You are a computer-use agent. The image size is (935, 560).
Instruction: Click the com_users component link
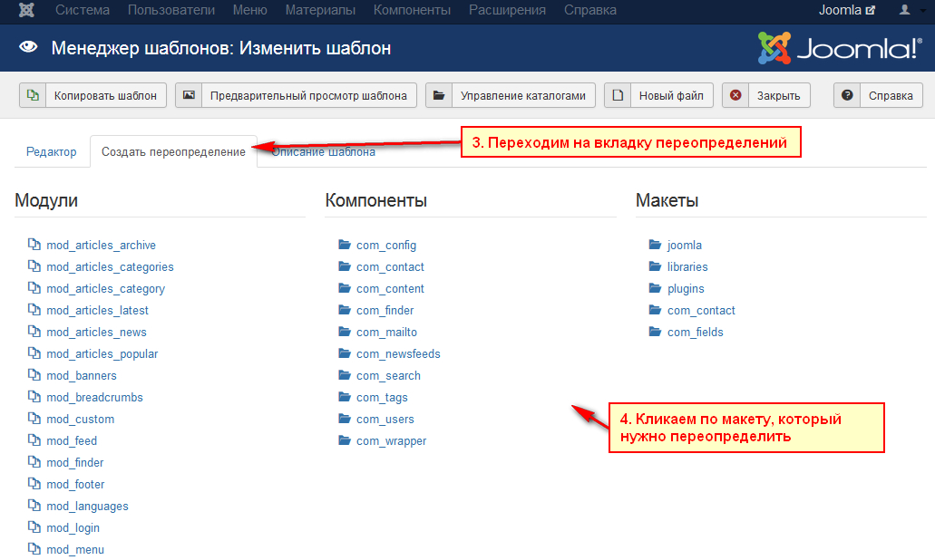point(385,419)
